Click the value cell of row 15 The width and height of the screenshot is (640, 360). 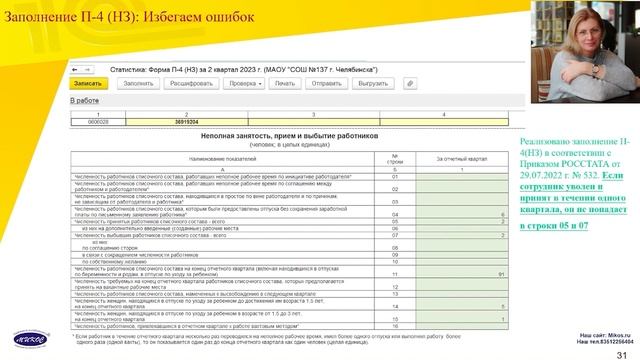tap(462, 317)
